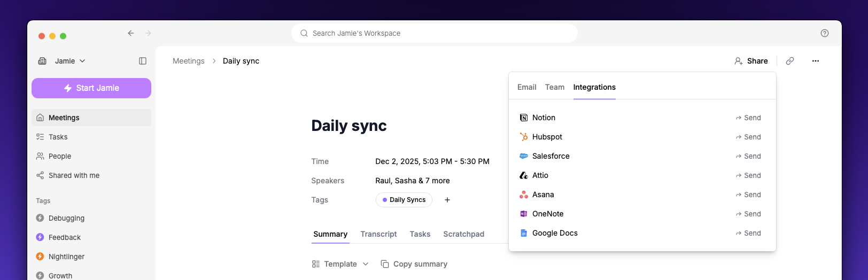Click the Start Jamie button
The width and height of the screenshot is (868, 280).
coord(91,88)
